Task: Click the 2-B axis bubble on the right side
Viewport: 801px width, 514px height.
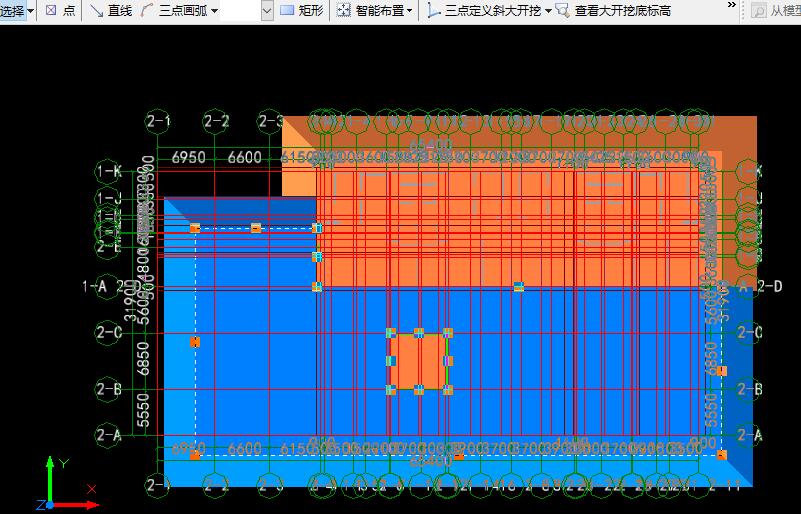Action: coord(749,389)
